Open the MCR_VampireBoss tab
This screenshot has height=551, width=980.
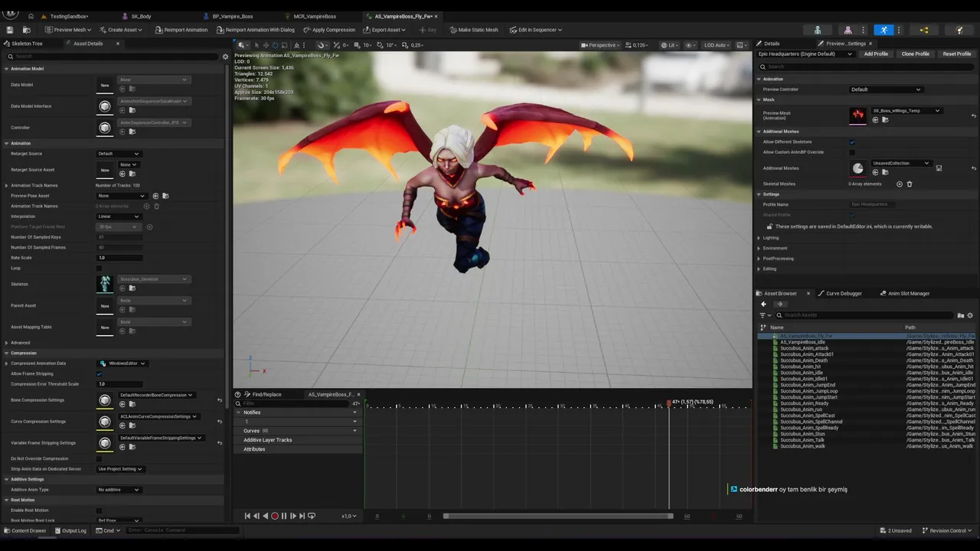click(315, 16)
